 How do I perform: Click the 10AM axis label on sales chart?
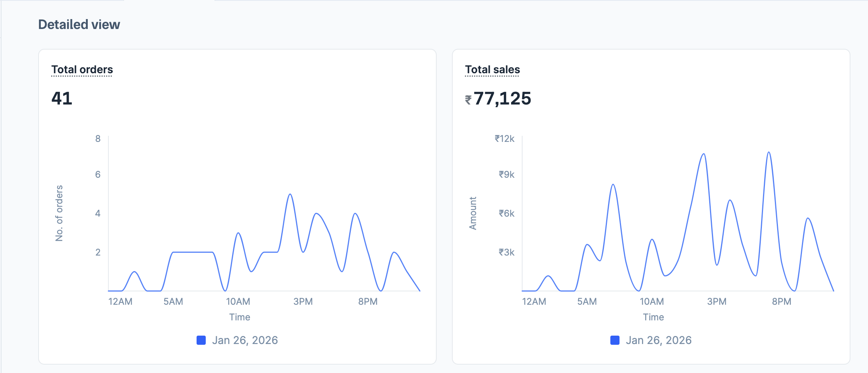pos(652,301)
